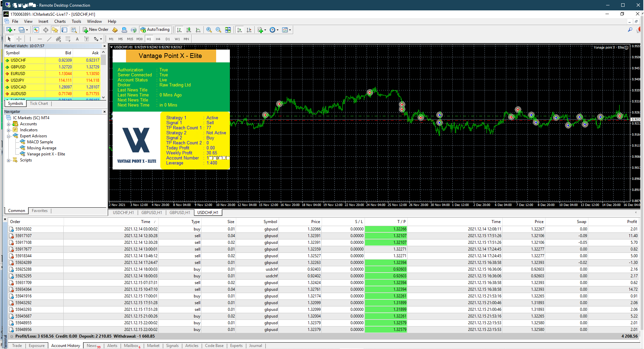
Task: Select the Trendline drawing tool
Action: point(49,39)
